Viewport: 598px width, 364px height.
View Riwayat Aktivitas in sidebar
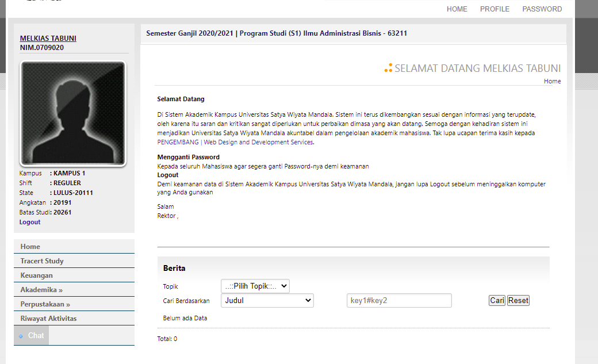48,319
